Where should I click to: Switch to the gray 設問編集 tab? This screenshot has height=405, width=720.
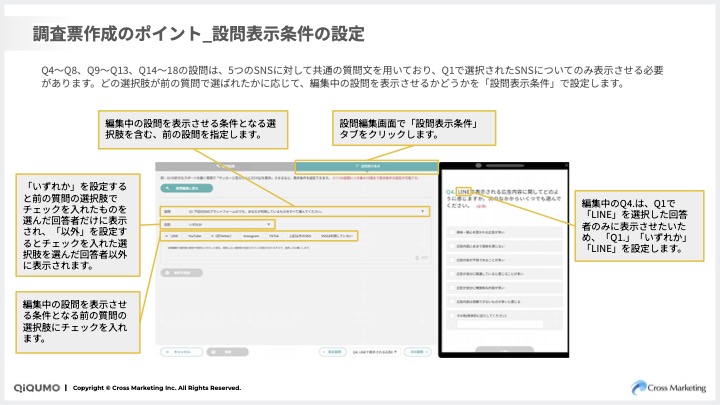click(225, 166)
